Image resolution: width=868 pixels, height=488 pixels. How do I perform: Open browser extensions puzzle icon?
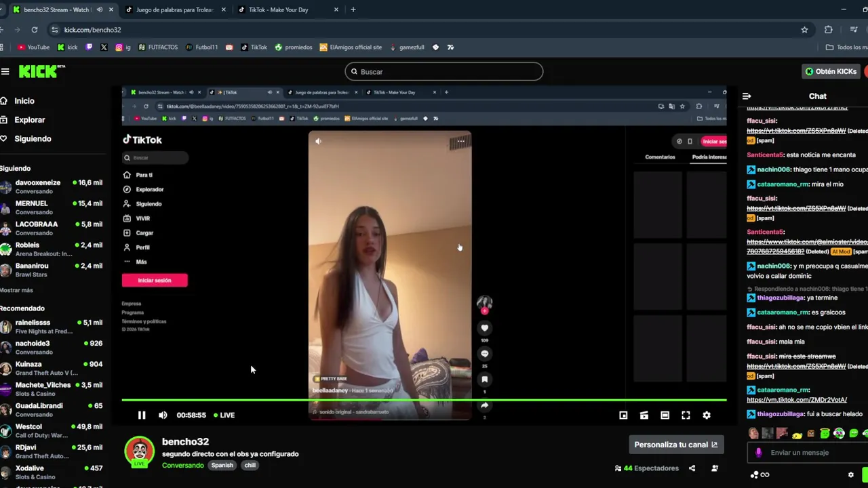pos(828,30)
